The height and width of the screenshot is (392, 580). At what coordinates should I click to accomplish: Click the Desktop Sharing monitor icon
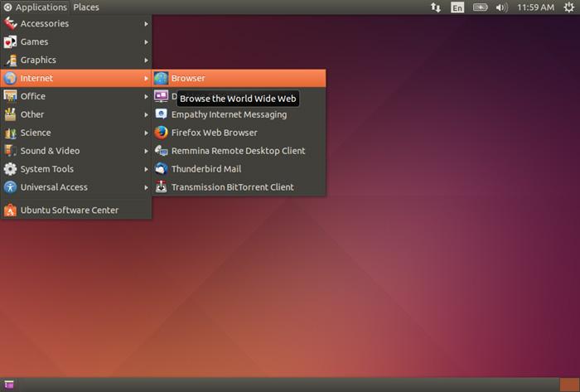pos(161,96)
